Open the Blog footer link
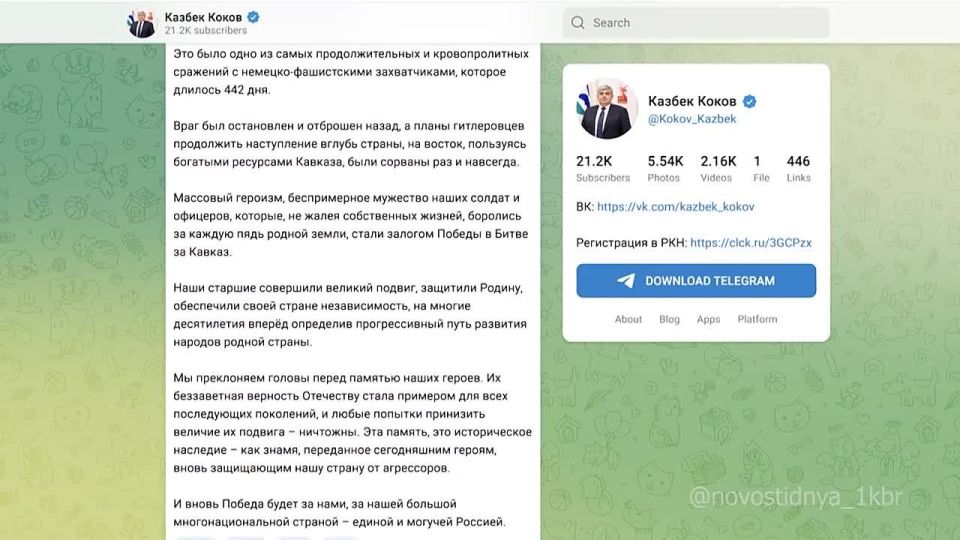Viewport: 960px width, 540px height. (669, 320)
